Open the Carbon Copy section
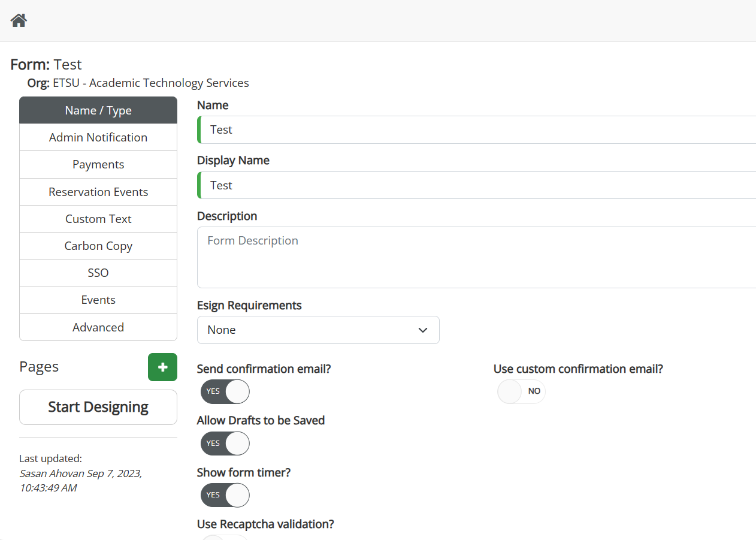This screenshot has height=540, width=756. tap(98, 246)
